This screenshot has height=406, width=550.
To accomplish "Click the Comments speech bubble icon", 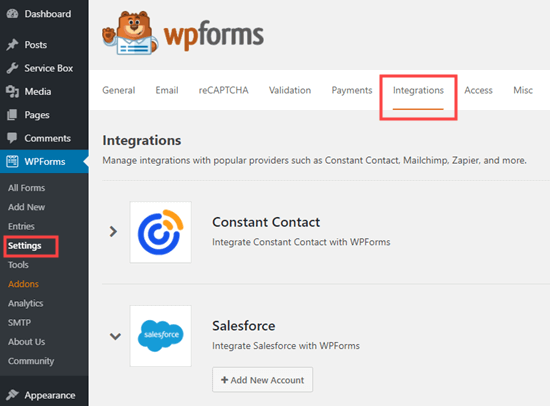I will [12, 138].
